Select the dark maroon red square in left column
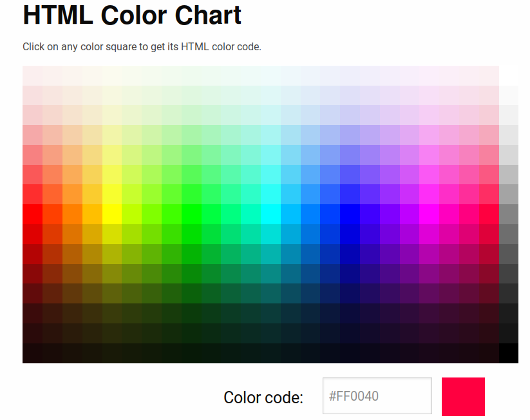 click(32, 274)
